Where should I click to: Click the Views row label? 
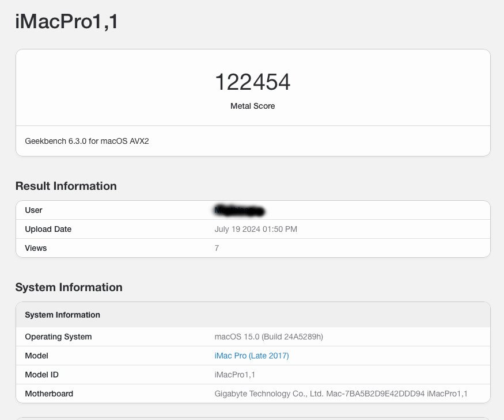[36, 248]
